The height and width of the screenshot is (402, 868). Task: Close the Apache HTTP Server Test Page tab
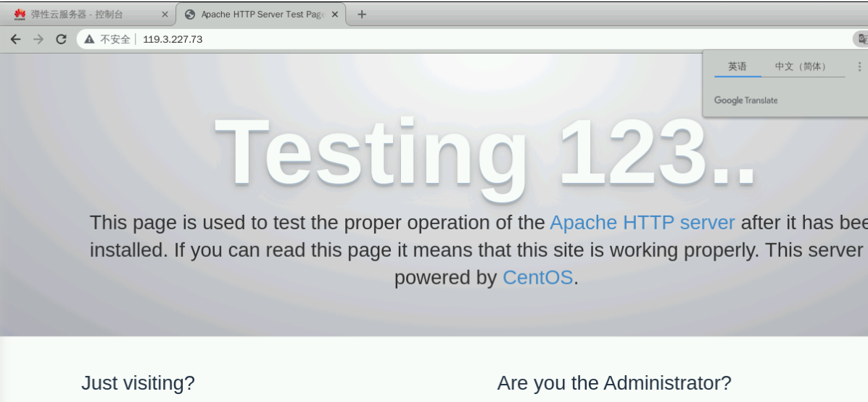coord(334,15)
